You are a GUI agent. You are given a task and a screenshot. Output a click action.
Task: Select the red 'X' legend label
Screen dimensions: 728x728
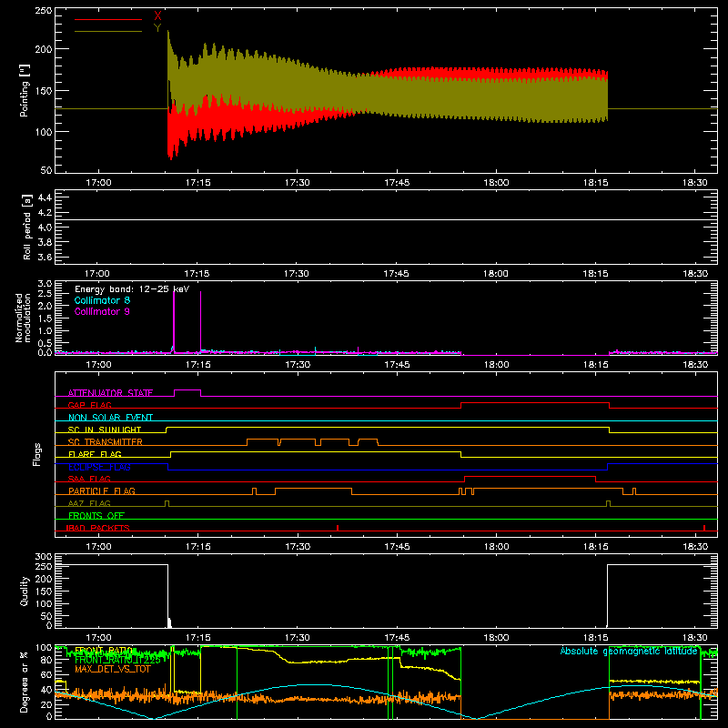coord(157,16)
